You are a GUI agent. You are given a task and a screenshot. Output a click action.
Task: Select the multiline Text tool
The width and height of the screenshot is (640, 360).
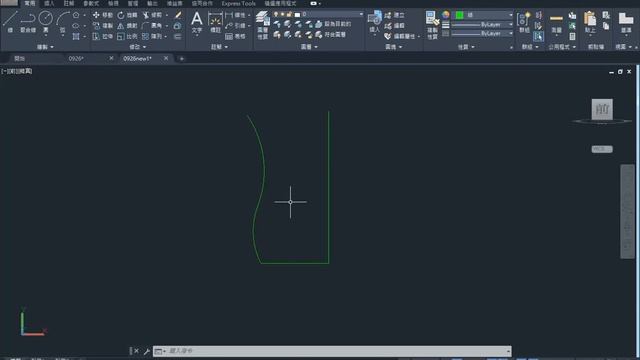[197, 22]
